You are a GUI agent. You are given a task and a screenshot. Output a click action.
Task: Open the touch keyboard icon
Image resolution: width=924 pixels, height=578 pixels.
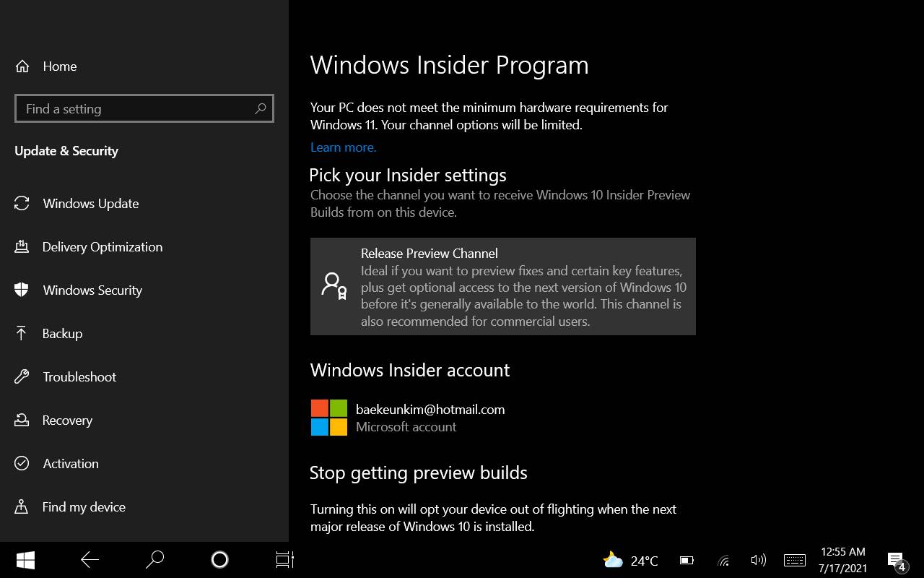coord(795,561)
